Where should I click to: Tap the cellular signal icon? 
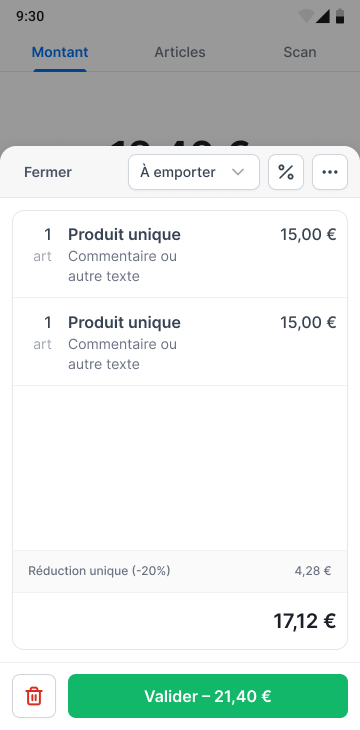(x=322, y=16)
